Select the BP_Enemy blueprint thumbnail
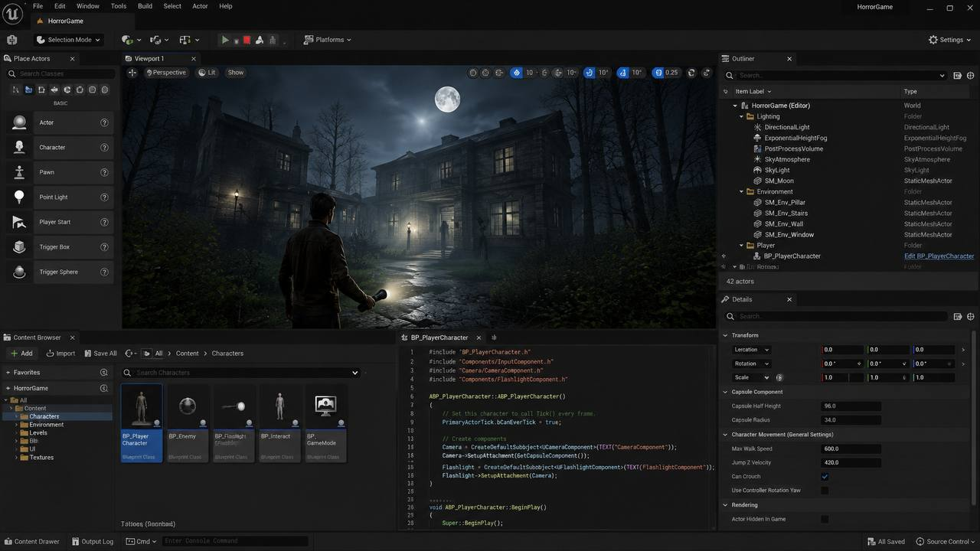The image size is (980, 551). click(x=188, y=422)
